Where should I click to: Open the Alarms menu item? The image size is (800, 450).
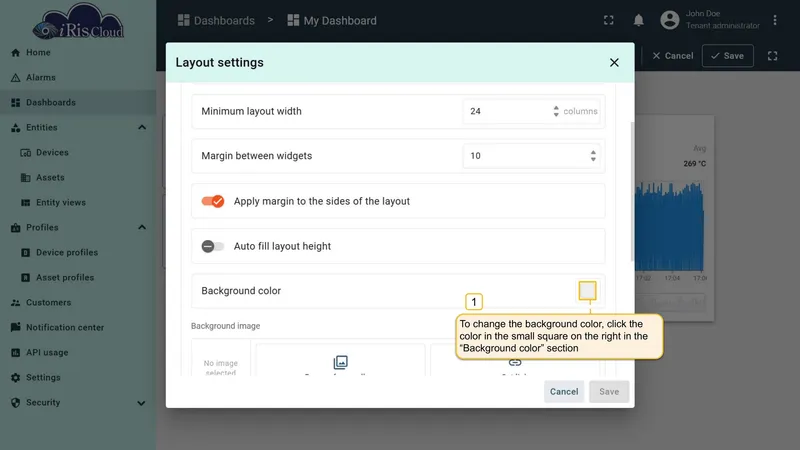(78, 78)
